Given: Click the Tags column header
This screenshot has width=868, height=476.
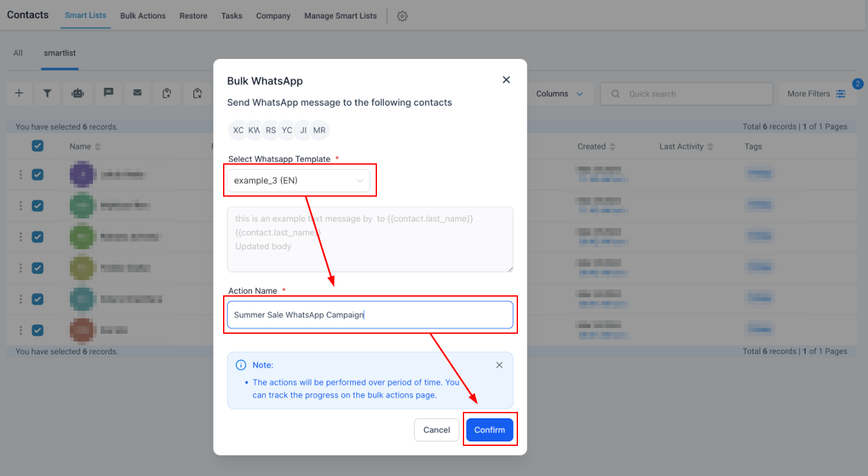Looking at the screenshot, I should (753, 147).
